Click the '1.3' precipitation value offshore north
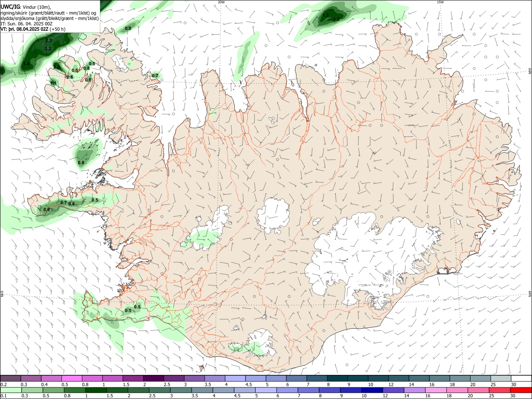Screen dimensions: 532x399 (x=325, y=15)
